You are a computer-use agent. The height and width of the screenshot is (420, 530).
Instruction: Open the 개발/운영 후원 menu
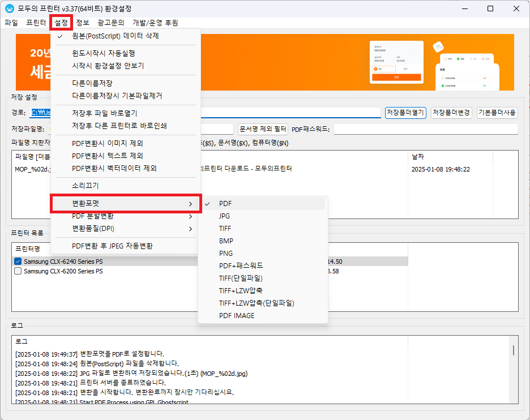pyautogui.click(x=155, y=23)
